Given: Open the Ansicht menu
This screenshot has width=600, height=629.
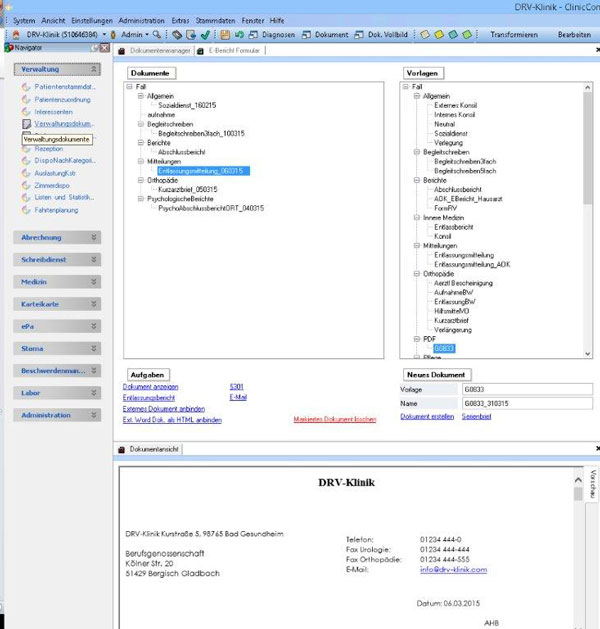Looking at the screenshot, I should tap(53, 20).
